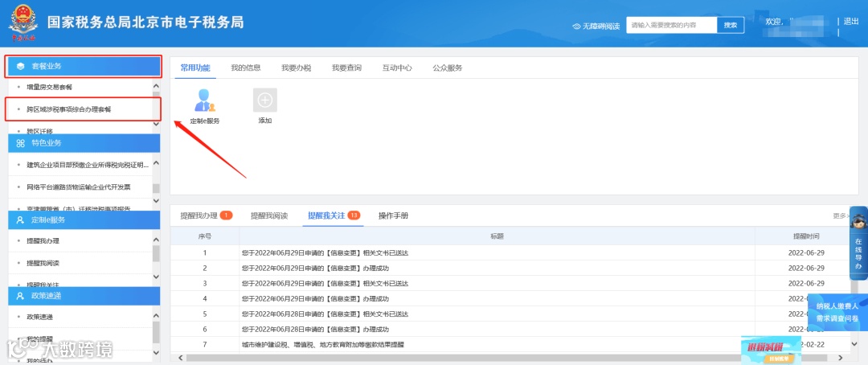Click the 套餐业务 stack icon
The height and width of the screenshot is (365, 868).
20,66
